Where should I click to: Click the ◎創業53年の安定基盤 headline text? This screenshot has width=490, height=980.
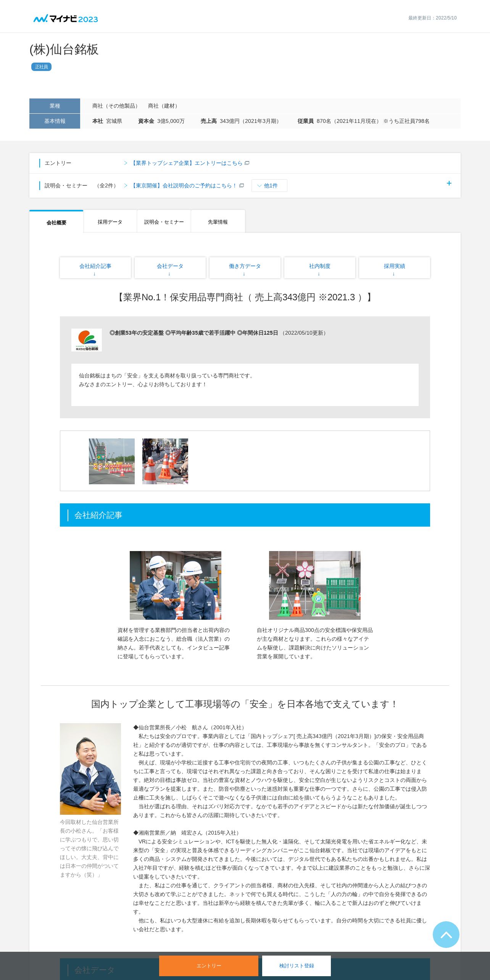pyautogui.click(x=194, y=333)
